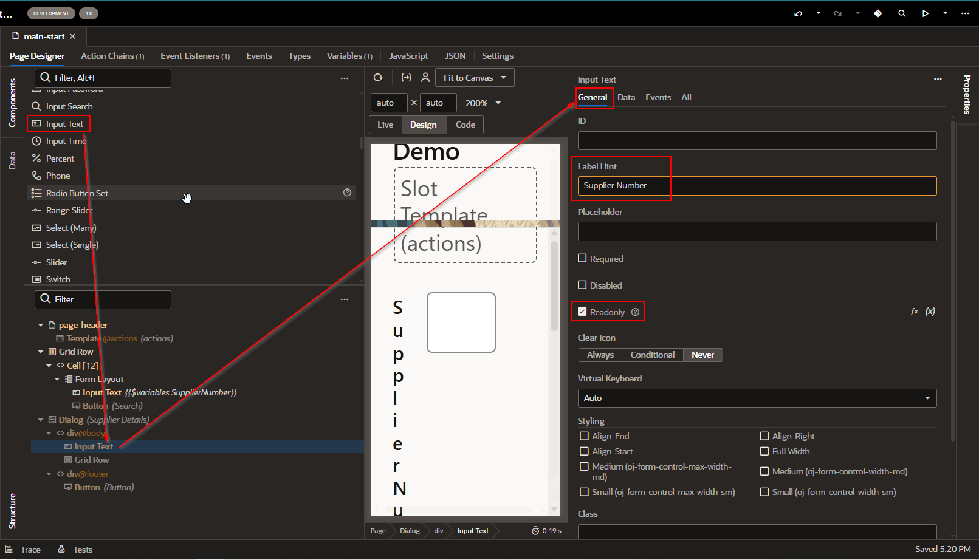Click Dialog in the breadcrumb

[x=410, y=531]
